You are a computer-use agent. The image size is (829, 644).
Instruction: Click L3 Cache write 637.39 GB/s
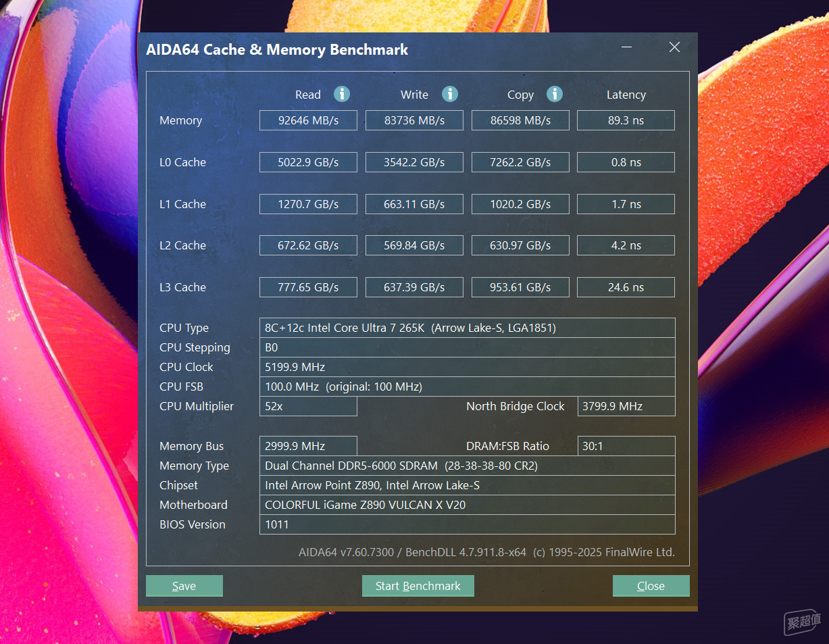(414, 287)
